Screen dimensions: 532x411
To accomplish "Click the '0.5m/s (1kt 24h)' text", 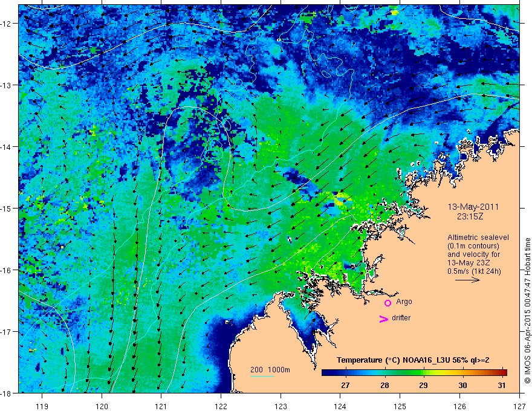I will (474, 271).
